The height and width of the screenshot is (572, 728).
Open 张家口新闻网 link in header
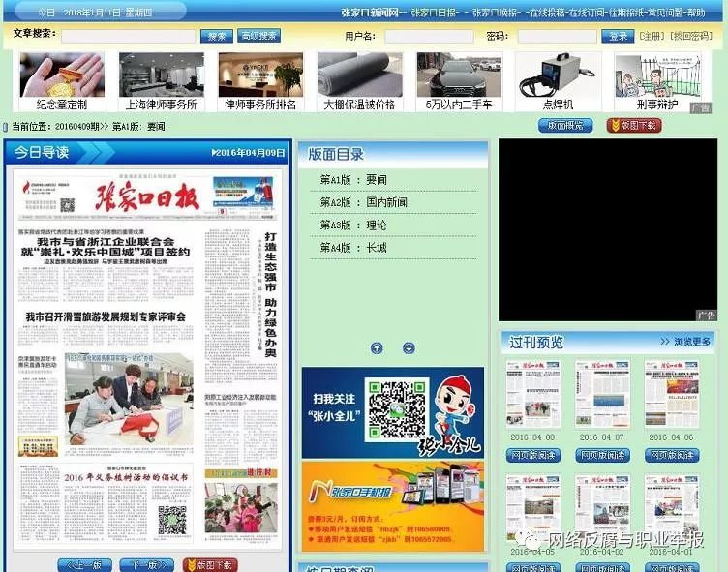click(370, 13)
